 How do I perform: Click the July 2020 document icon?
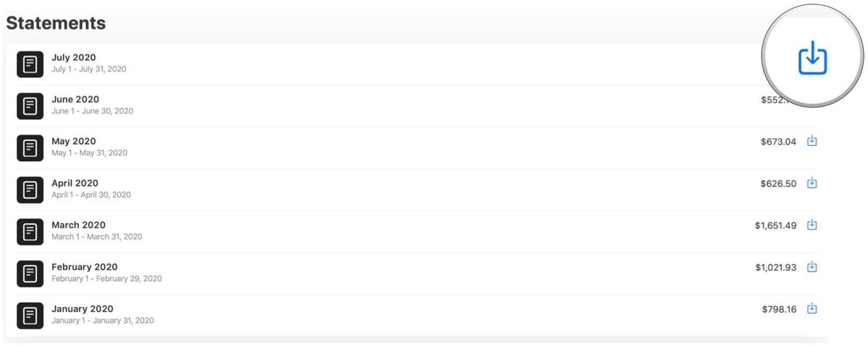pos(30,64)
